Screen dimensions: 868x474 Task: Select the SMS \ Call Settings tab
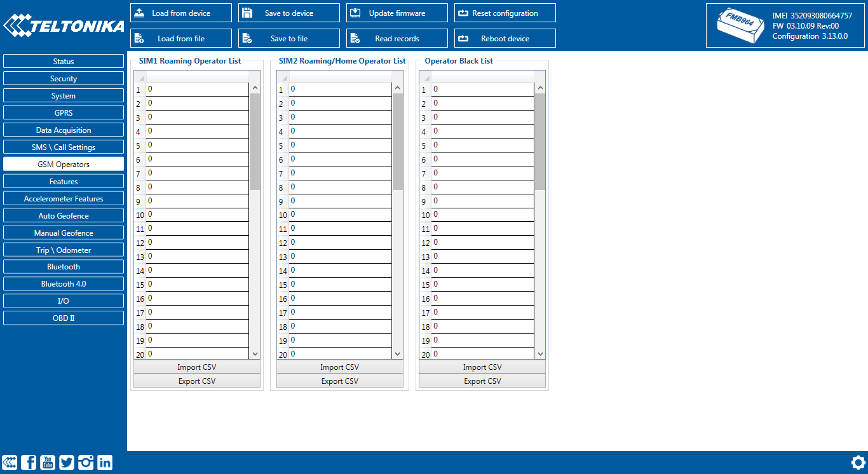tap(64, 147)
